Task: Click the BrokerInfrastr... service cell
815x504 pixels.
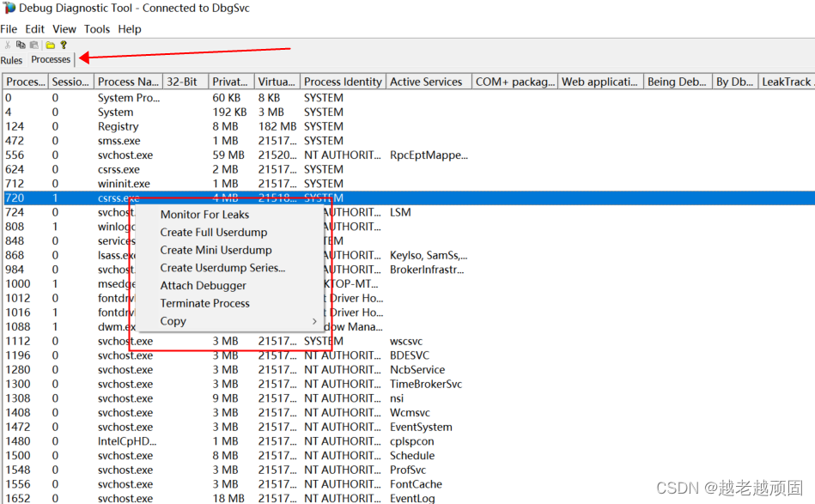Action: tap(427, 269)
